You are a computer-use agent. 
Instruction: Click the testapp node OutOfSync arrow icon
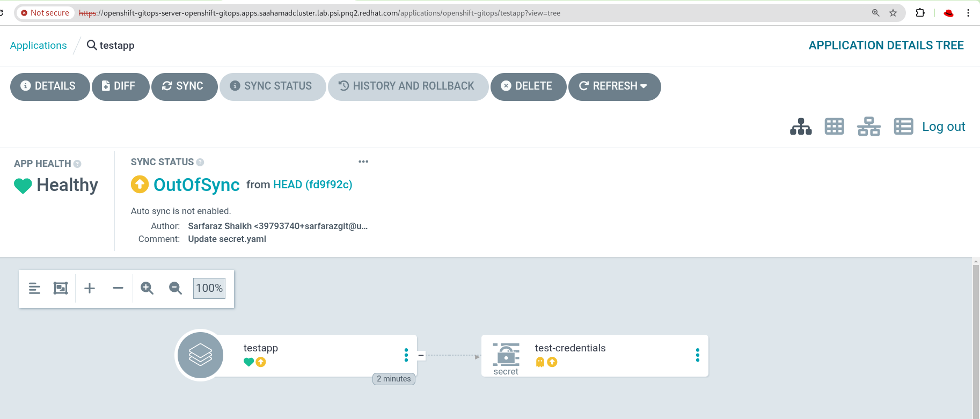(261, 362)
